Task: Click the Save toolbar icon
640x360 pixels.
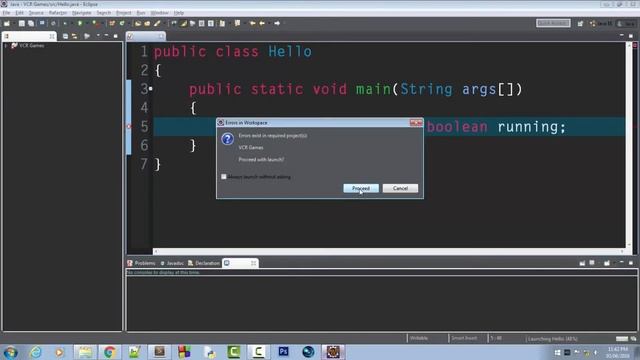Action: point(22,23)
